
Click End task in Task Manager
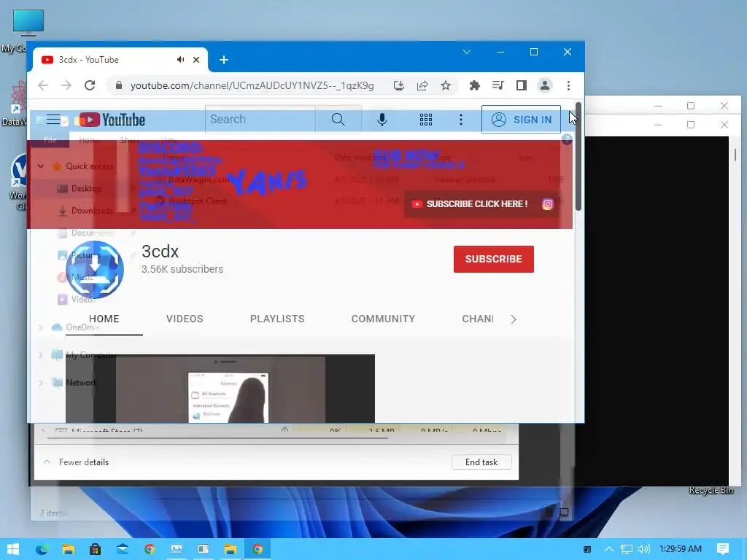point(481,462)
